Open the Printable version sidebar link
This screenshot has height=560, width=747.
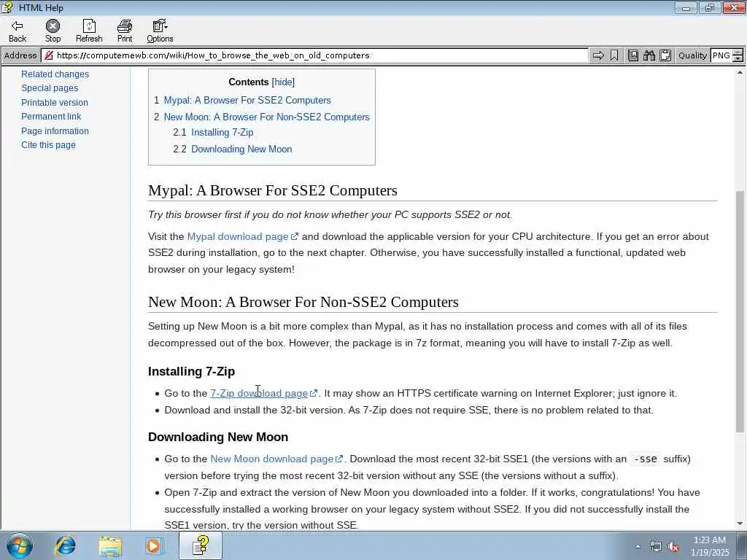pyautogui.click(x=54, y=102)
